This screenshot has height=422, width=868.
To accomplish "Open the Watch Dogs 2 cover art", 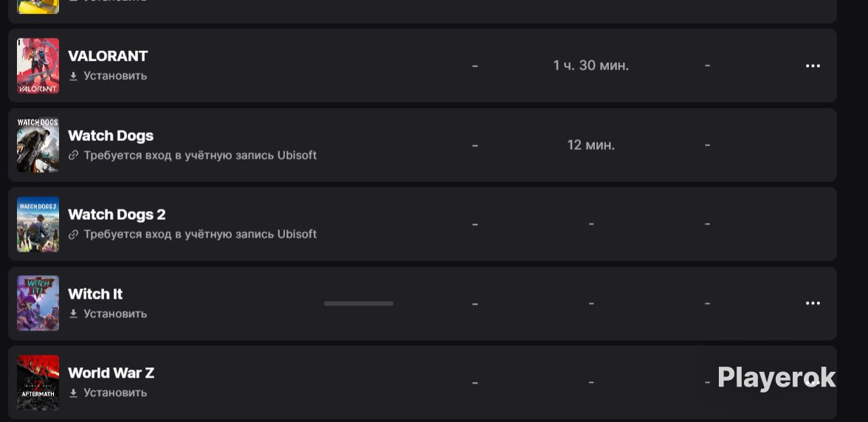I will 38,224.
